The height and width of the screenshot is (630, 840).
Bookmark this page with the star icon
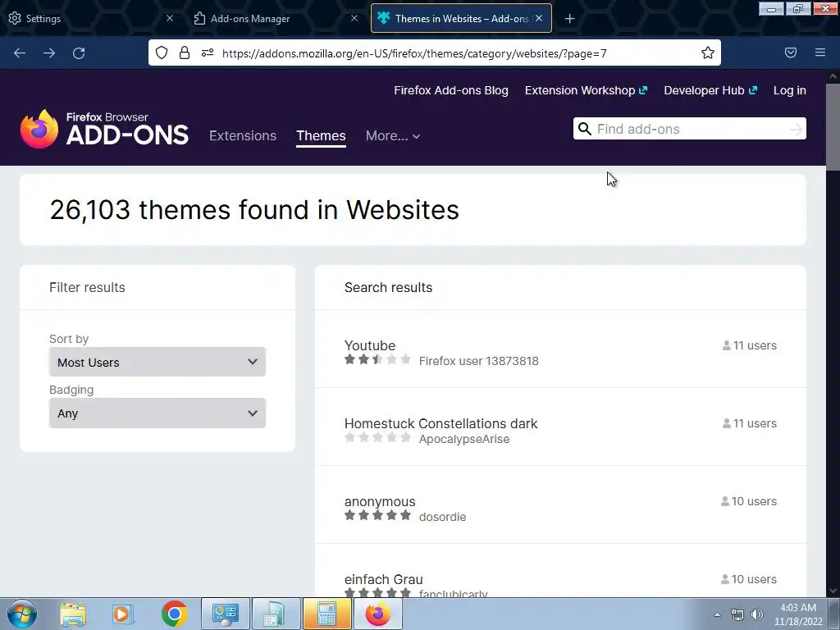[708, 52]
